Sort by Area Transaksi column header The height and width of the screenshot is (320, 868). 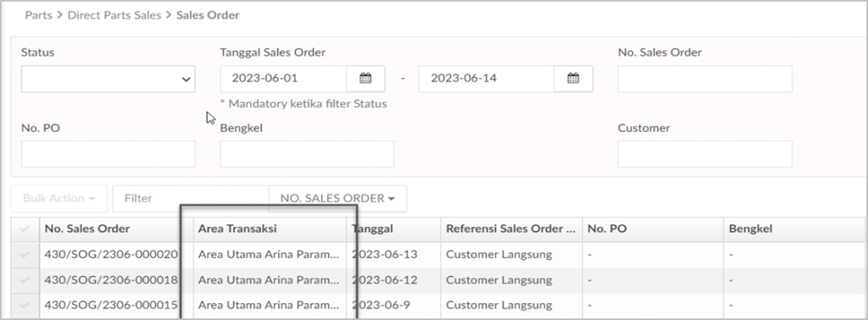(237, 229)
